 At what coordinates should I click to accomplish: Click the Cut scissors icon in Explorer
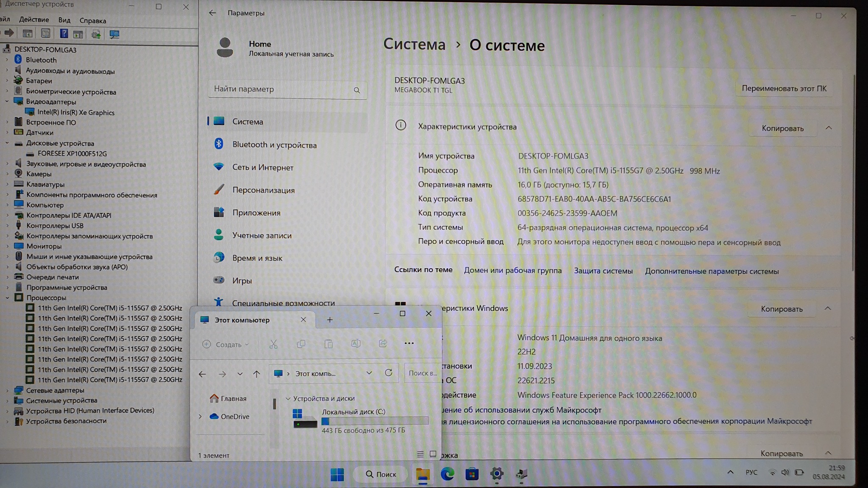[273, 344]
